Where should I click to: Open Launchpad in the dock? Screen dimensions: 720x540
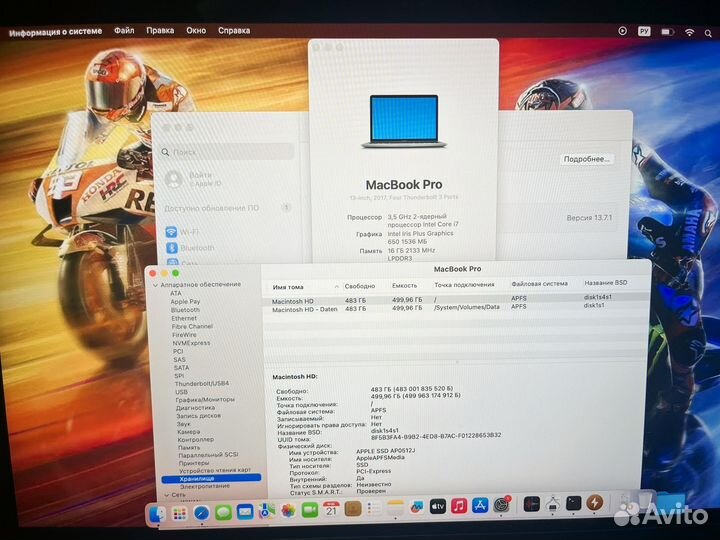(180, 514)
